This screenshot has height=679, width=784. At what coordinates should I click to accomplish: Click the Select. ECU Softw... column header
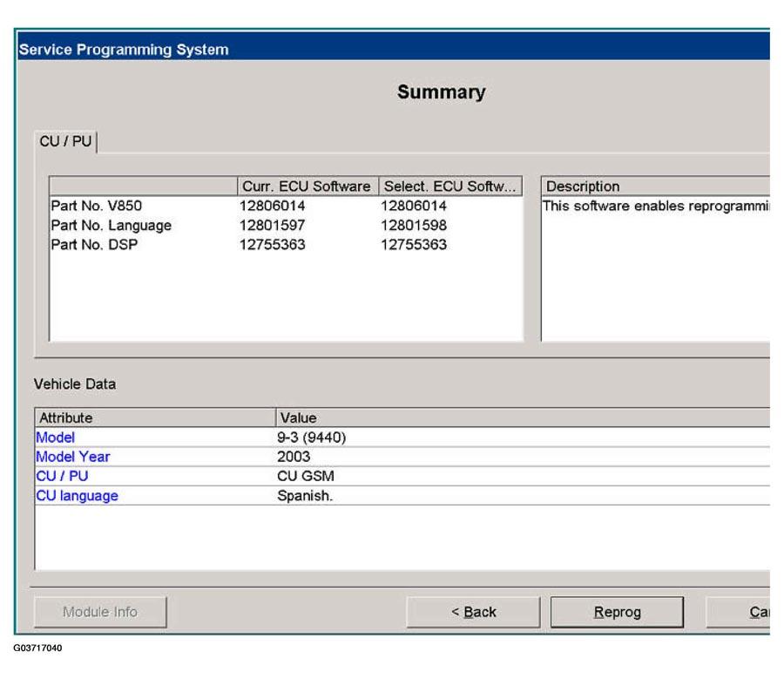449,187
